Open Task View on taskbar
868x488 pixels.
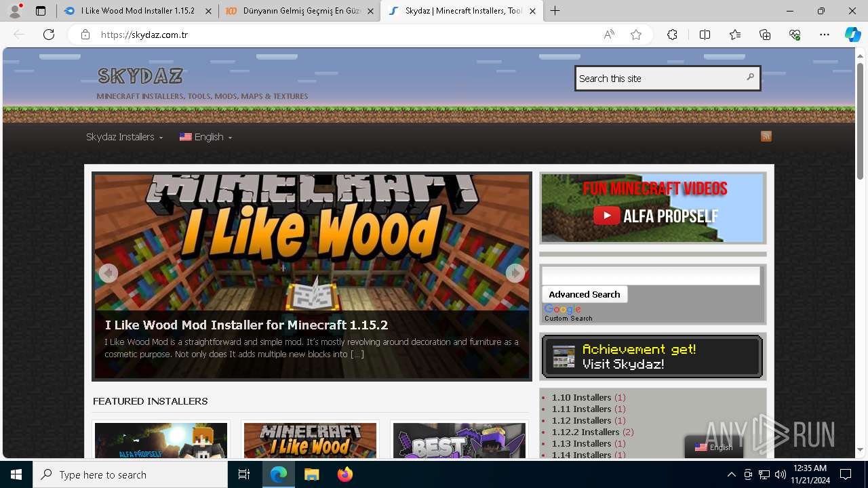click(x=245, y=474)
